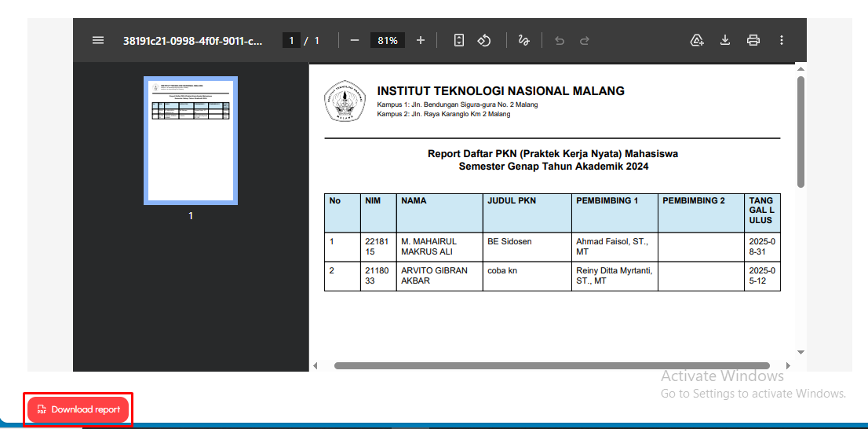This screenshot has width=868, height=429.
Task: Rotate the document counterclockwise
Action: [x=484, y=40]
